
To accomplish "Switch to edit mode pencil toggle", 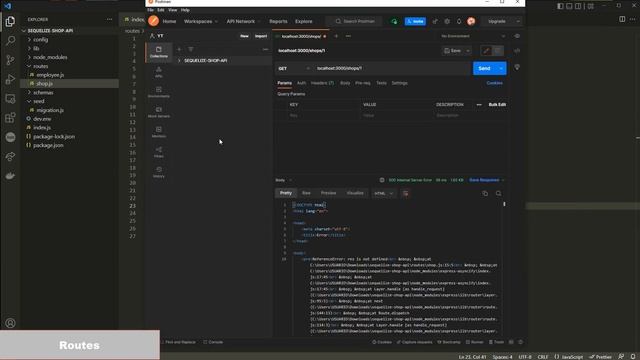I will click(x=486, y=51).
